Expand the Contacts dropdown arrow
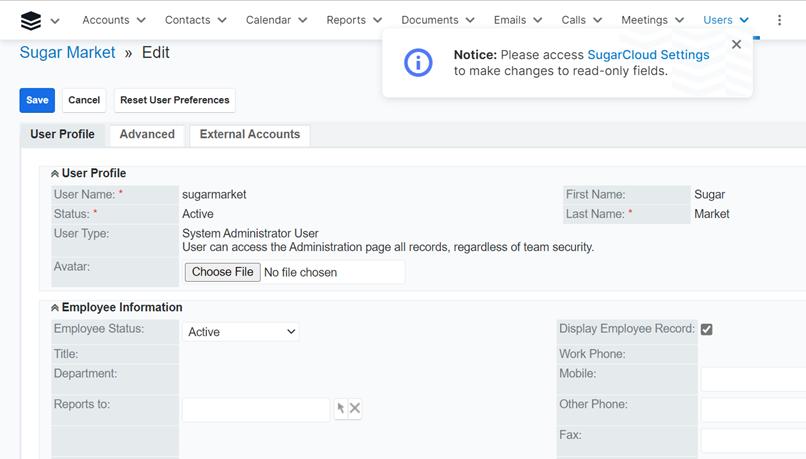 click(x=222, y=20)
